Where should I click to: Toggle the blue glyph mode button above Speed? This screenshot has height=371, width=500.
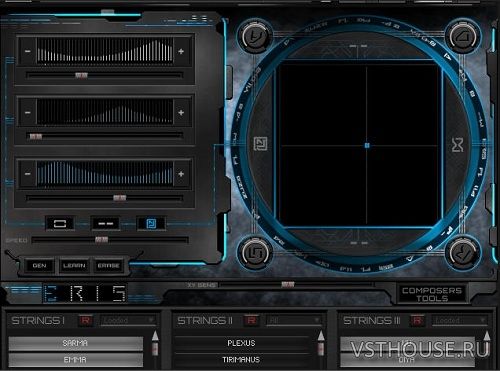pyautogui.click(x=151, y=224)
